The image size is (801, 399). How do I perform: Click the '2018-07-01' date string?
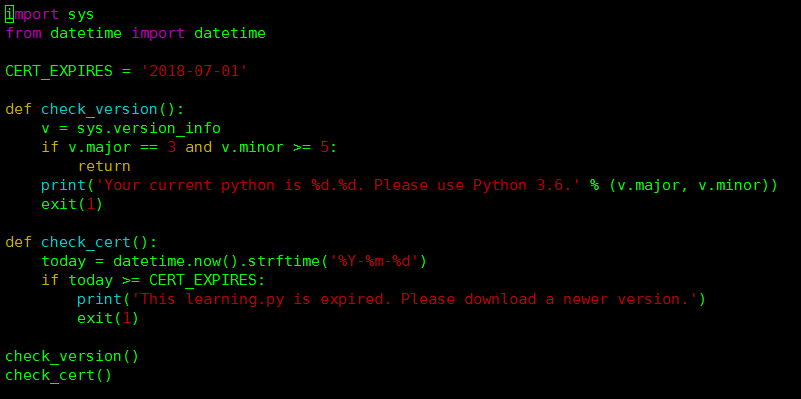[194, 71]
